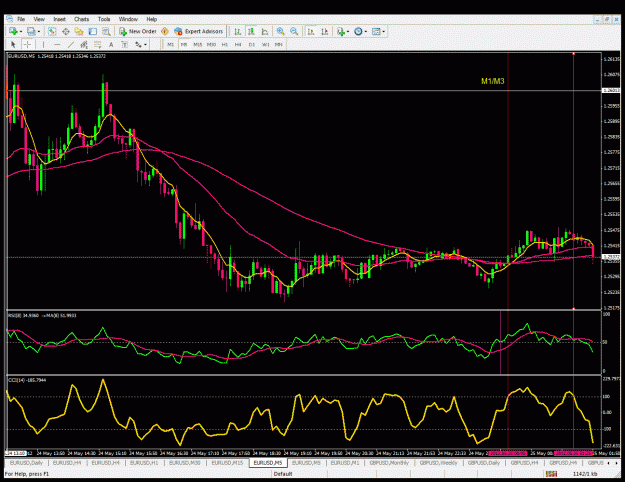Toggle the W1 timeframe button
Screen dimensions: 625x482
pyautogui.click(x=265, y=44)
